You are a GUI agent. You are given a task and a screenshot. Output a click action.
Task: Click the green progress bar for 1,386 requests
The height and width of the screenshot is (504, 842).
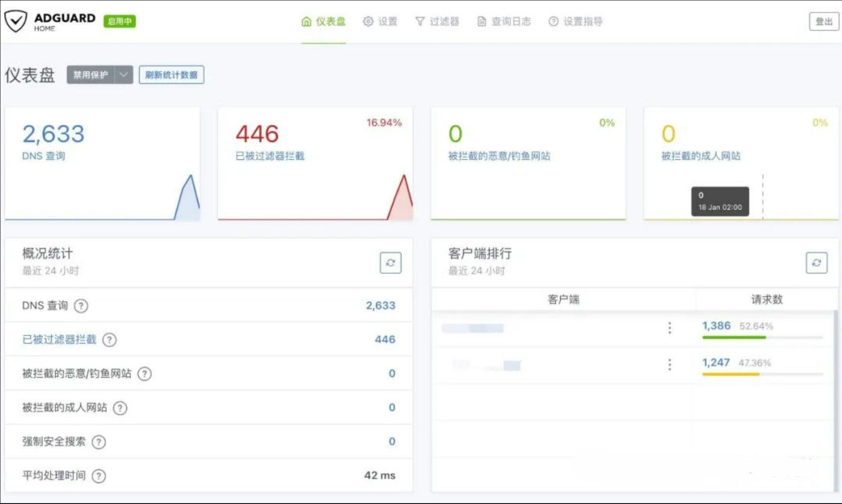[734, 338]
